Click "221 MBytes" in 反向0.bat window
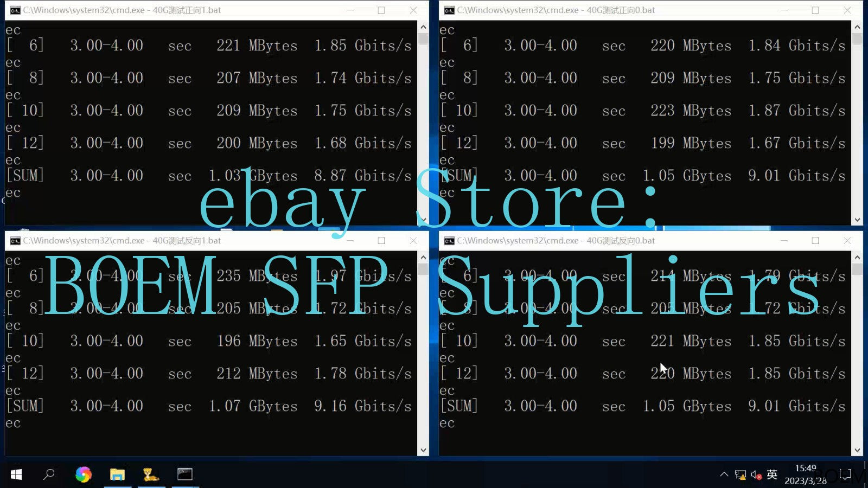 click(691, 341)
